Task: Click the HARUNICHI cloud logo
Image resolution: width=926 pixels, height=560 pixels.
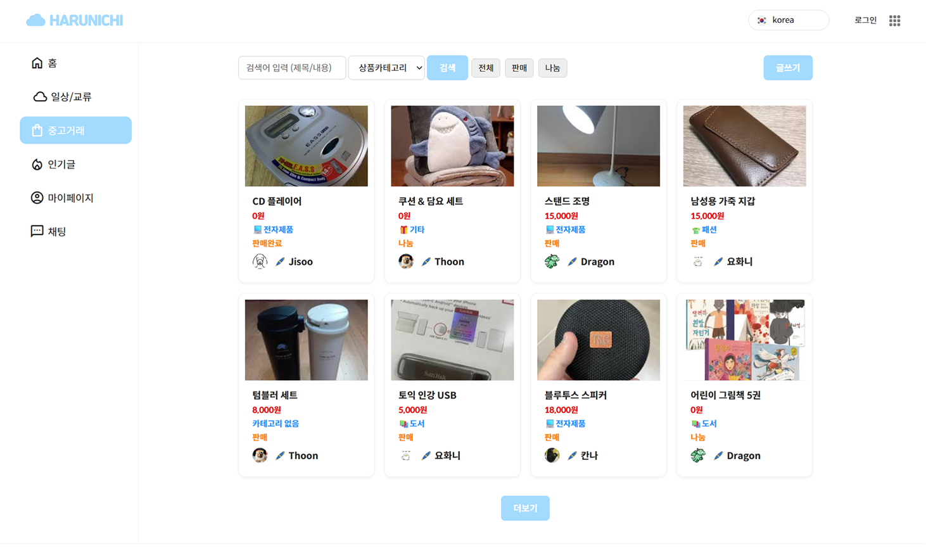Action: 74,20
